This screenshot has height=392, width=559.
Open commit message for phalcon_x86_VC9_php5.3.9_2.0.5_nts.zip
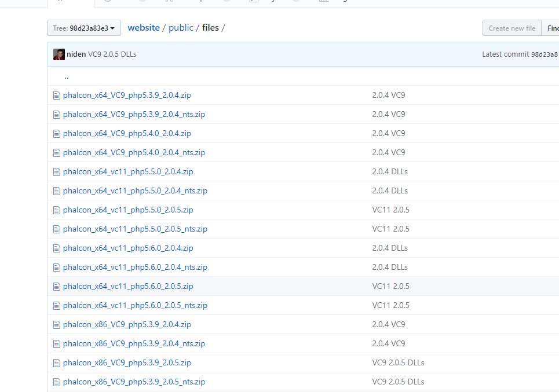click(398, 382)
